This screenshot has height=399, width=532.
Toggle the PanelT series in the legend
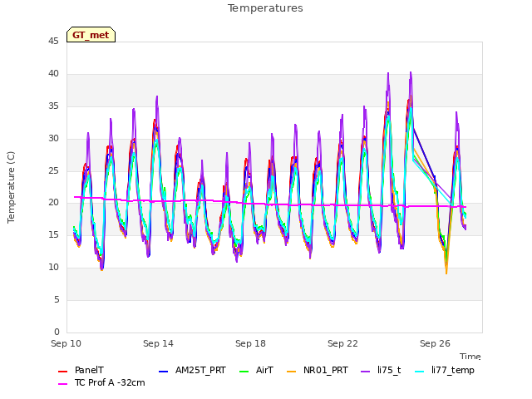pos(81,371)
